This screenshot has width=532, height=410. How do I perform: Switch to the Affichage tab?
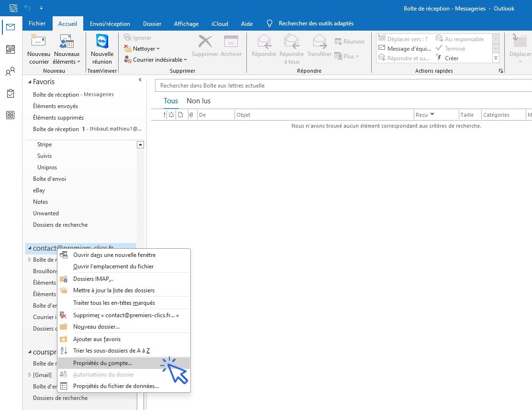pos(186,24)
